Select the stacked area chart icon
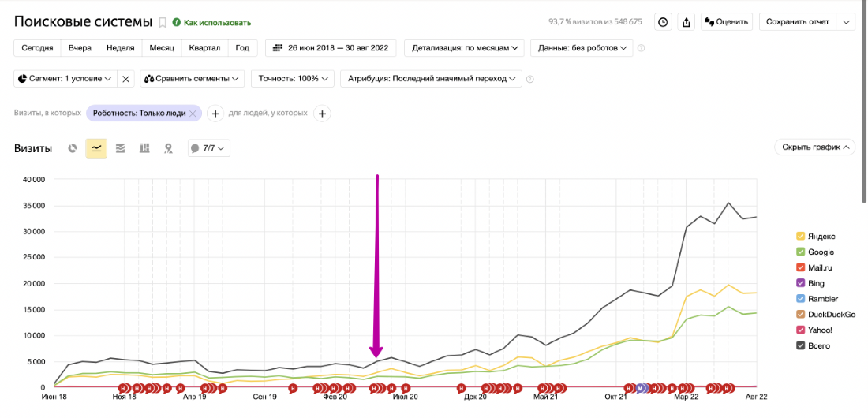 [120, 148]
